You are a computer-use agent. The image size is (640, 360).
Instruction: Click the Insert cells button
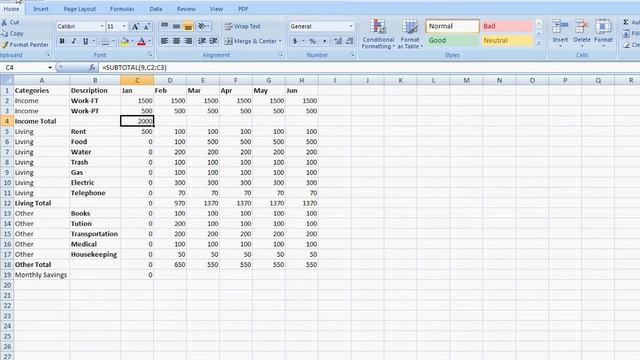point(560,33)
